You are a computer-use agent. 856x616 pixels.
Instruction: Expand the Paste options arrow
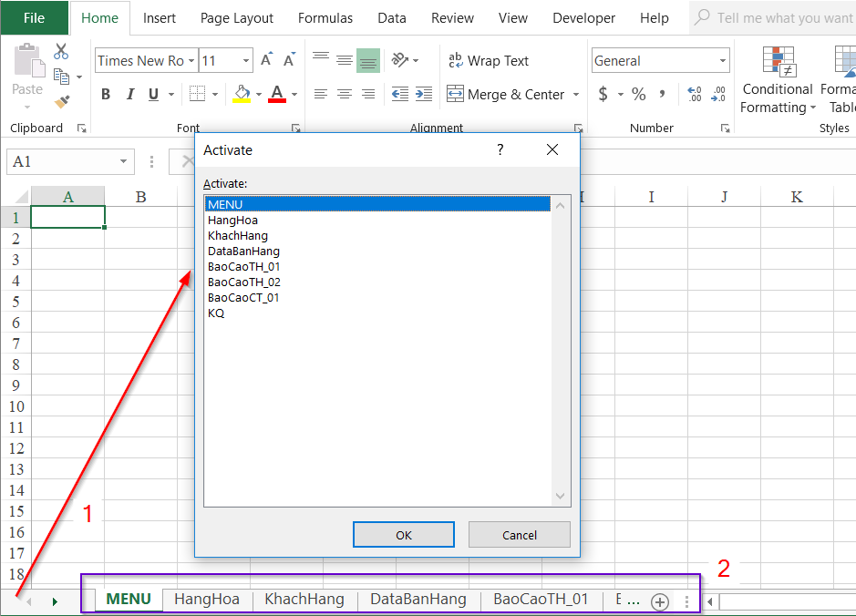pyautogui.click(x=28, y=106)
